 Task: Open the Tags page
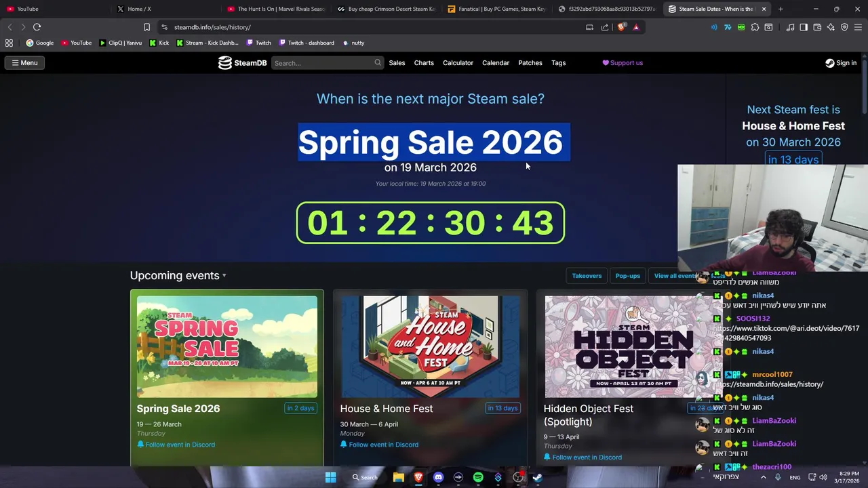coord(558,63)
